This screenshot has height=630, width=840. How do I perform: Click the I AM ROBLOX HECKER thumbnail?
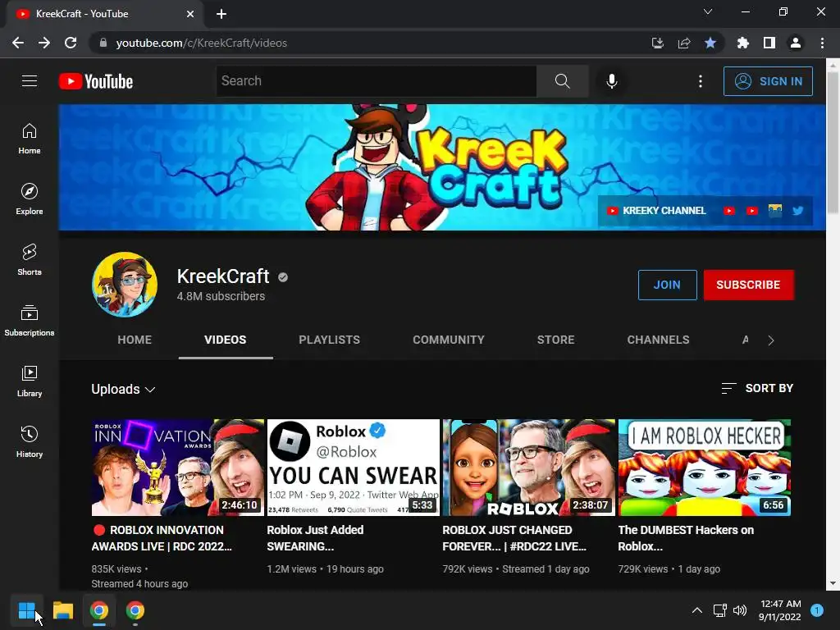[705, 467]
